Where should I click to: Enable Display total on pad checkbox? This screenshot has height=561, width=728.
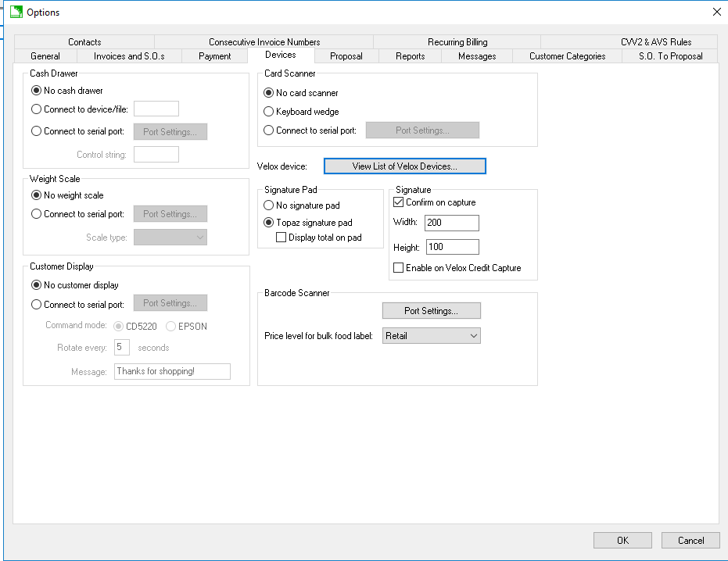tap(282, 238)
